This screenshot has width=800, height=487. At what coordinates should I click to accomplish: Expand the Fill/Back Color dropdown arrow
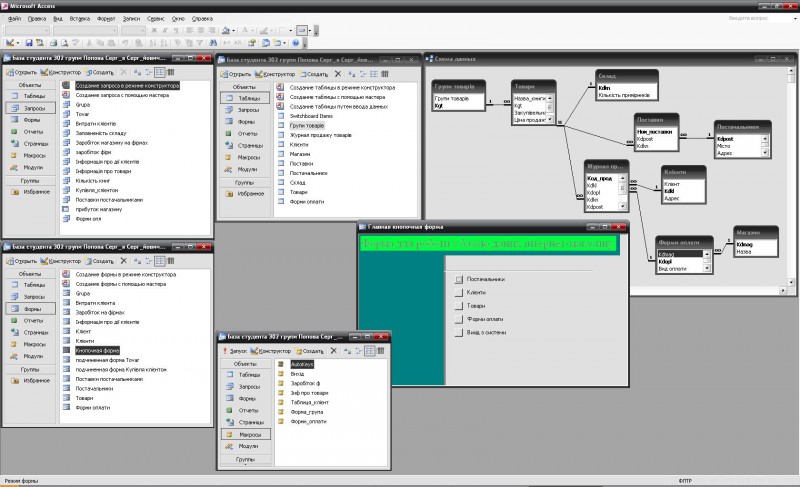point(234,31)
